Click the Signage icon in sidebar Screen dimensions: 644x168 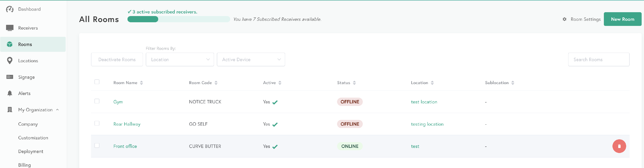9,77
